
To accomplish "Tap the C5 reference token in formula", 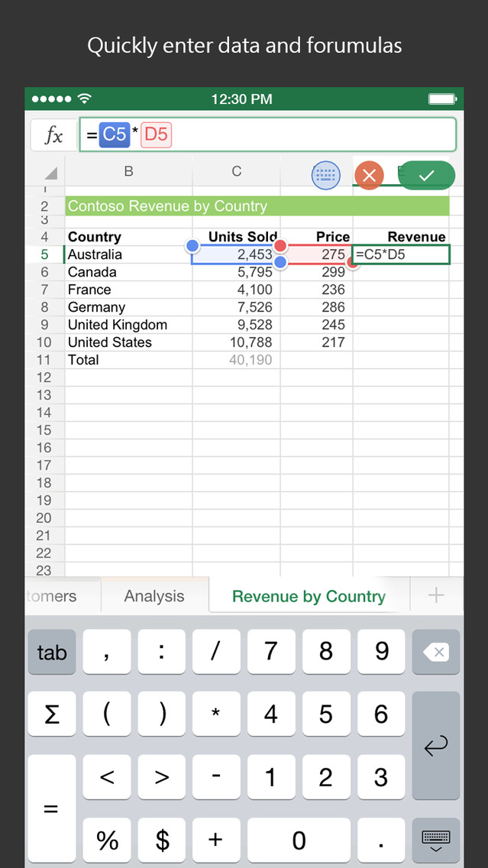I will point(115,135).
